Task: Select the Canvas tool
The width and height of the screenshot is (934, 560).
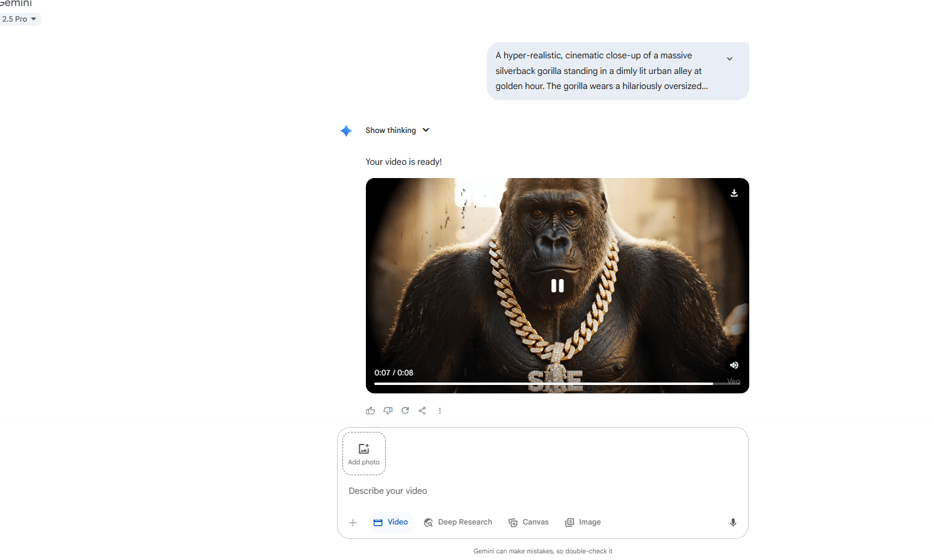Action: coord(528,522)
